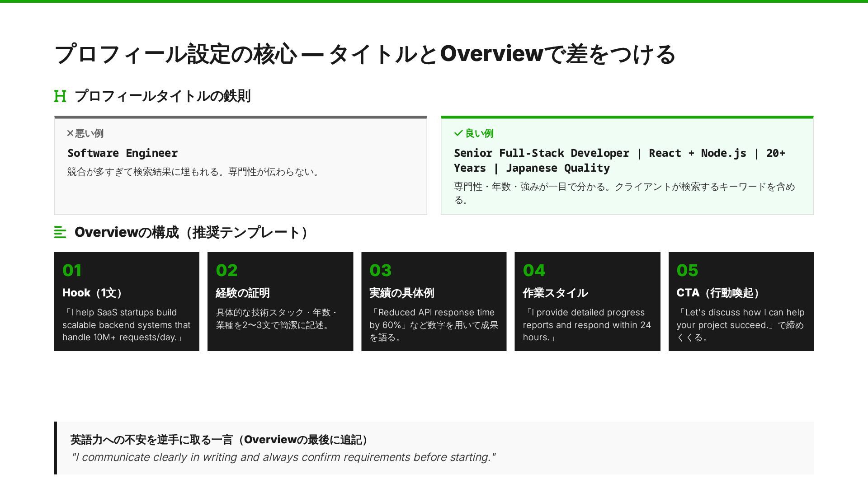Click the green 02 number badge

click(x=226, y=270)
